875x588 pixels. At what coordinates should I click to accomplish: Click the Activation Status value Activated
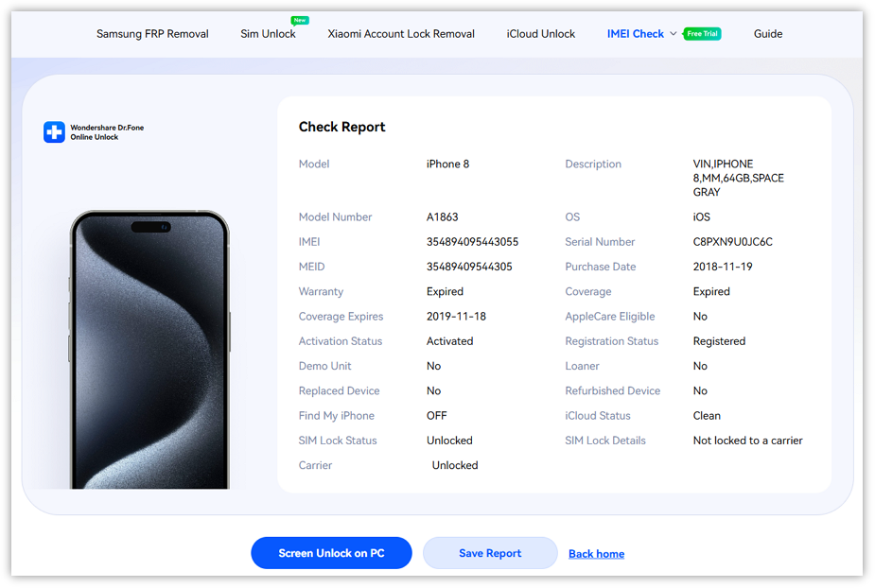click(x=449, y=341)
